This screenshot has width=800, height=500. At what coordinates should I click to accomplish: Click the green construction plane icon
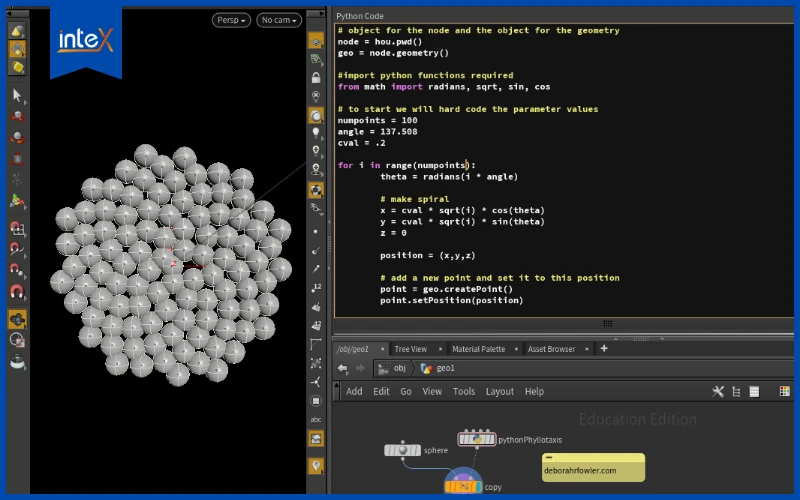click(316, 59)
